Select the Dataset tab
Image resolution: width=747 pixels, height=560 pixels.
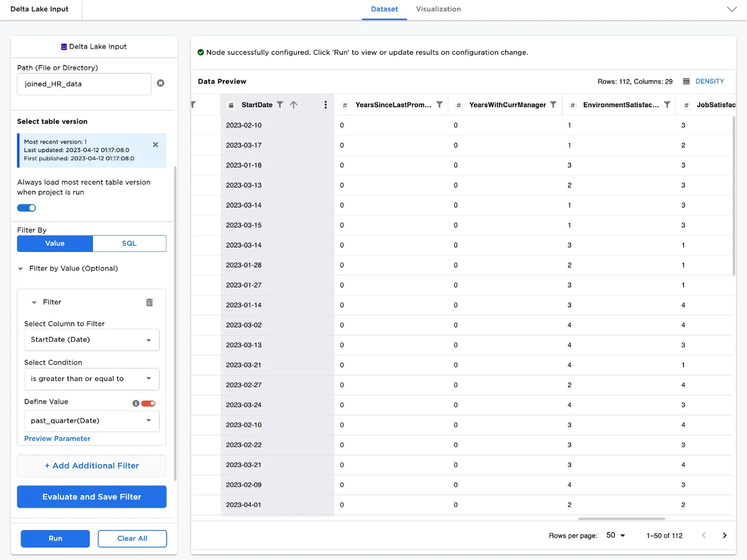(384, 9)
